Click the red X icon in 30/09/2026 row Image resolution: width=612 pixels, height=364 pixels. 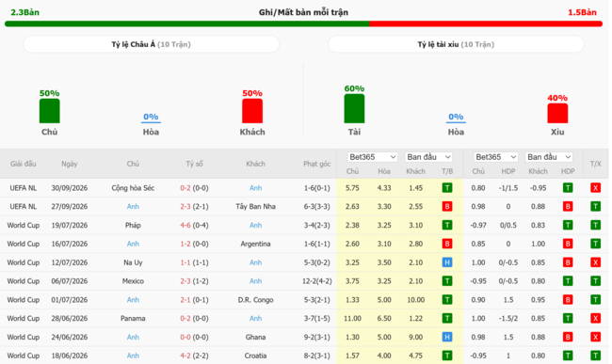click(x=595, y=188)
